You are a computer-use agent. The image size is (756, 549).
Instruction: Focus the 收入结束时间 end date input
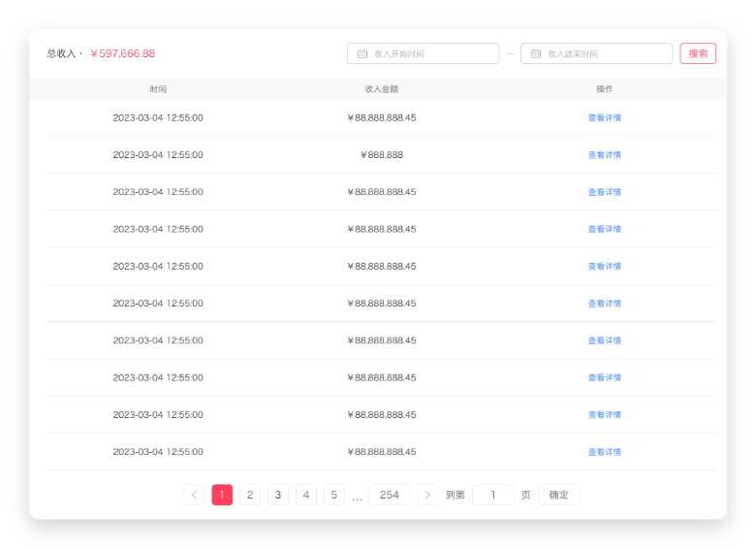click(x=606, y=54)
